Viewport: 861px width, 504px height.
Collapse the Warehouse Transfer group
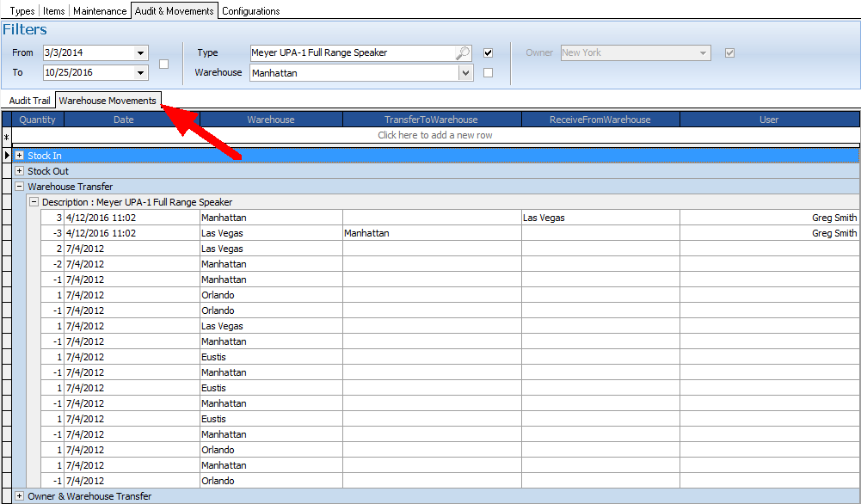click(19, 187)
